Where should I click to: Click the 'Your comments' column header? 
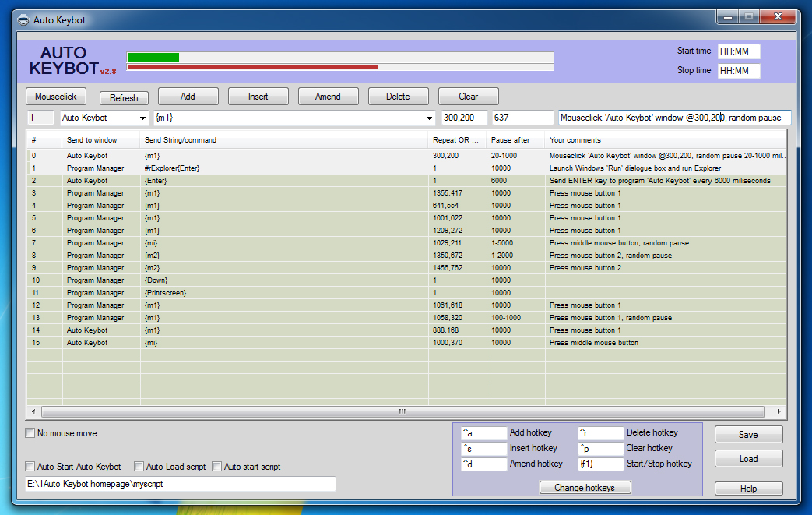(x=666, y=140)
